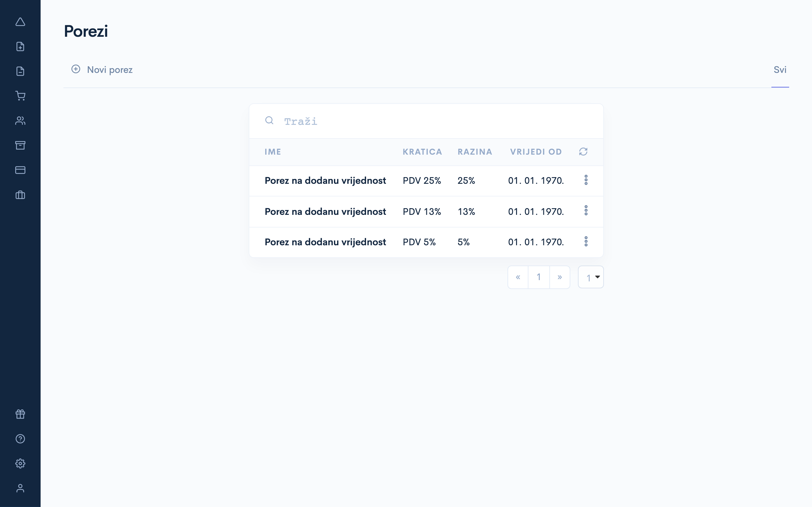Click the archive box sidebar icon
Viewport: 812px width, 507px height.
click(20, 145)
